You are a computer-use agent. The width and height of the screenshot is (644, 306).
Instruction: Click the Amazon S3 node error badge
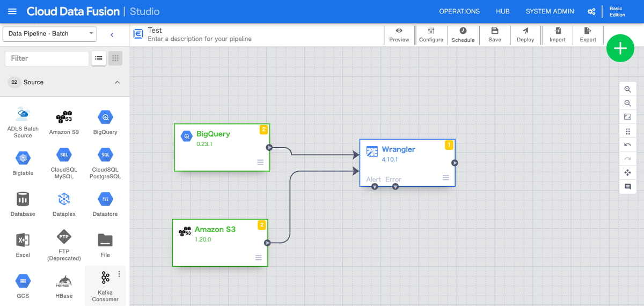(x=262, y=225)
